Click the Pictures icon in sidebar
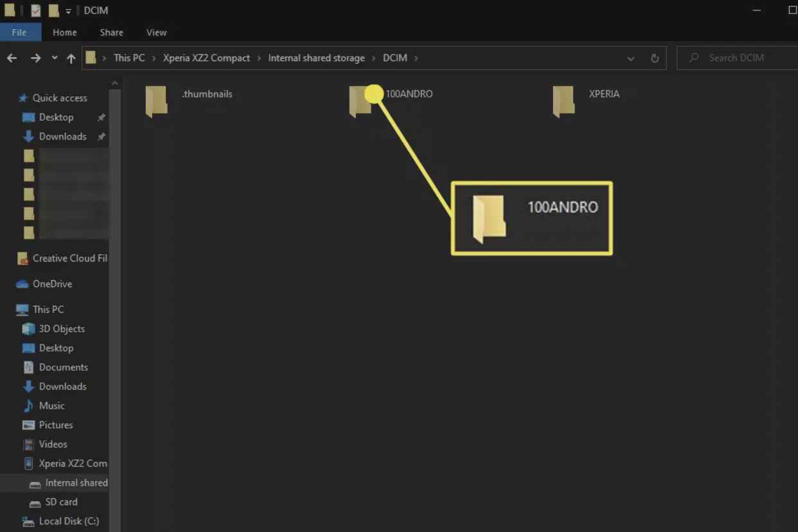Image resolution: width=798 pixels, height=532 pixels. [28, 425]
